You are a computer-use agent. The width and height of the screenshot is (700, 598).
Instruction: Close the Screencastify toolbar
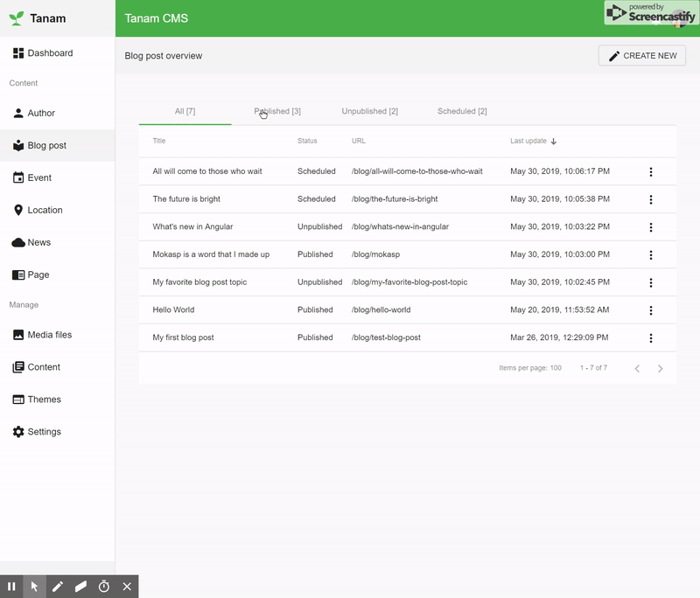coord(127,587)
